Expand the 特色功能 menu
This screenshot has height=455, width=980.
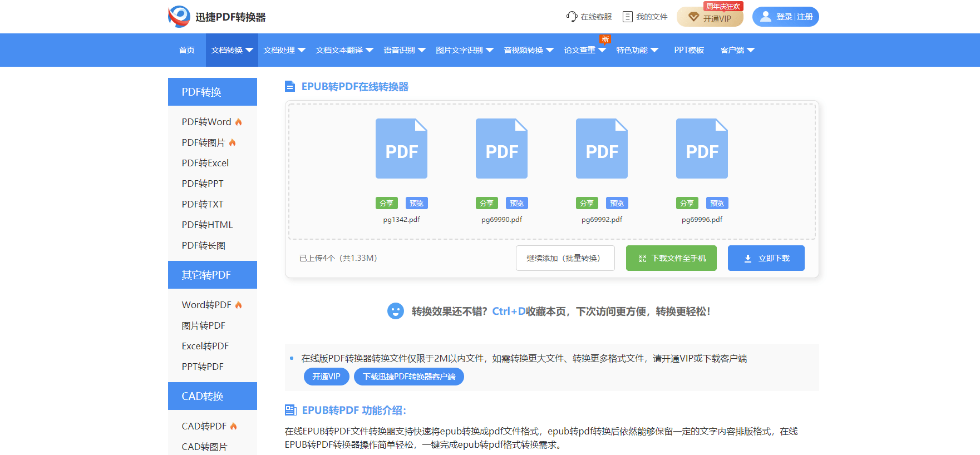click(637, 50)
